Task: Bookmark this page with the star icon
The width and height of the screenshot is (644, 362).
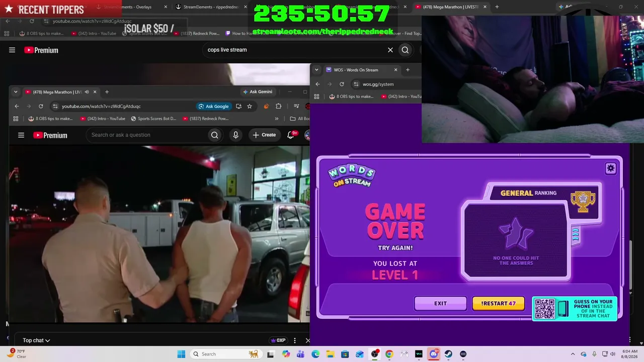Action: (249, 106)
